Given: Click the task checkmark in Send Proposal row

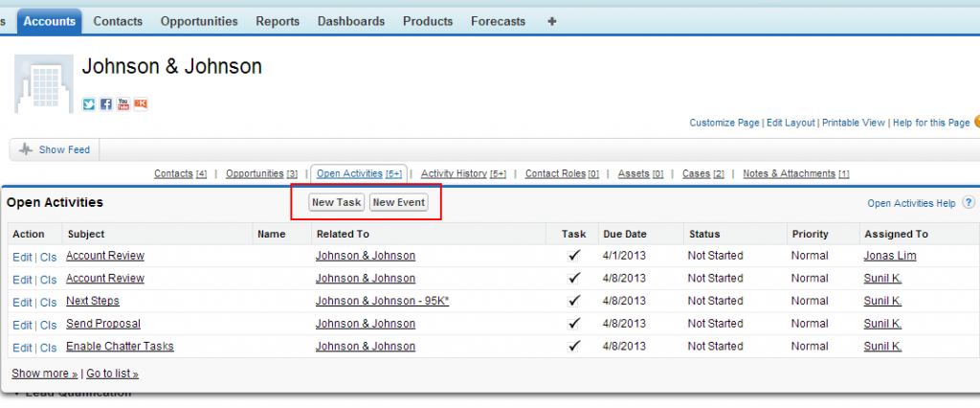Looking at the screenshot, I should 574,325.
